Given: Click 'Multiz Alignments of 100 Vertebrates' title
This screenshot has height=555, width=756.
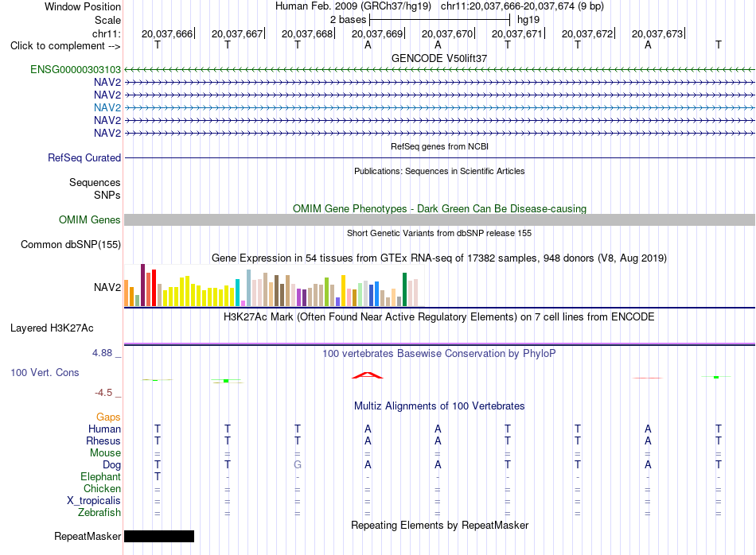Looking at the screenshot, I should tap(438, 406).
